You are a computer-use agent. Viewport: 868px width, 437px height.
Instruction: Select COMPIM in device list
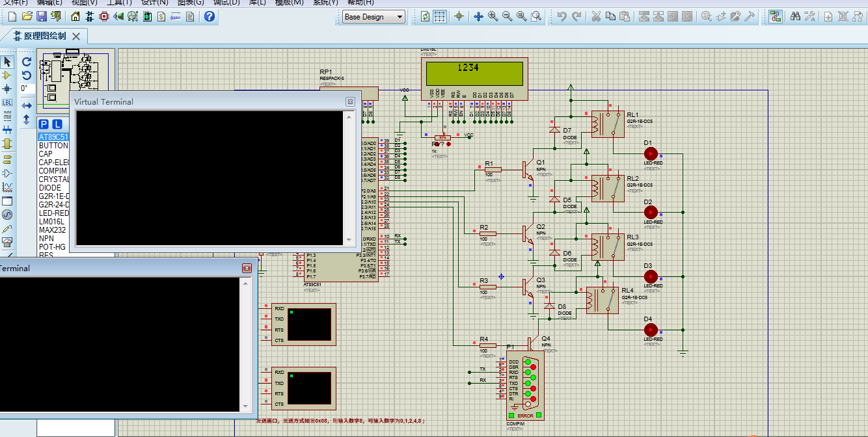(53, 171)
